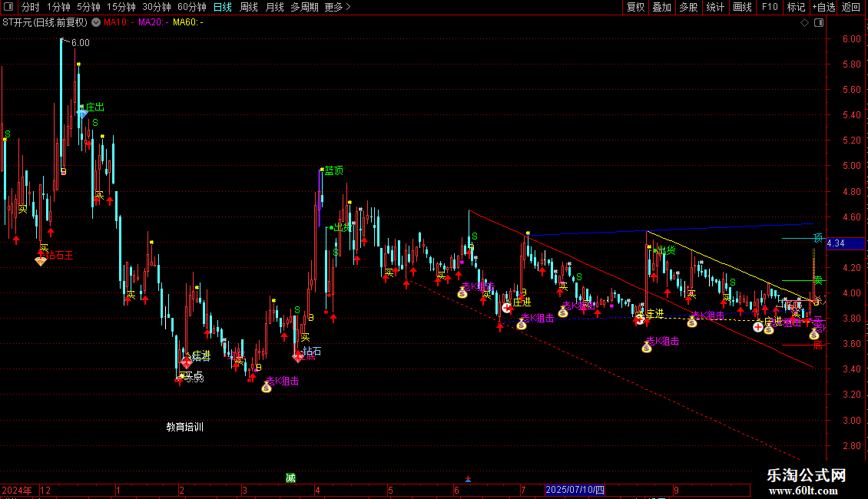Open the 统计 statistics tool
Image resolution: width=868 pixels, height=499 pixels.
click(x=715, y=7)
